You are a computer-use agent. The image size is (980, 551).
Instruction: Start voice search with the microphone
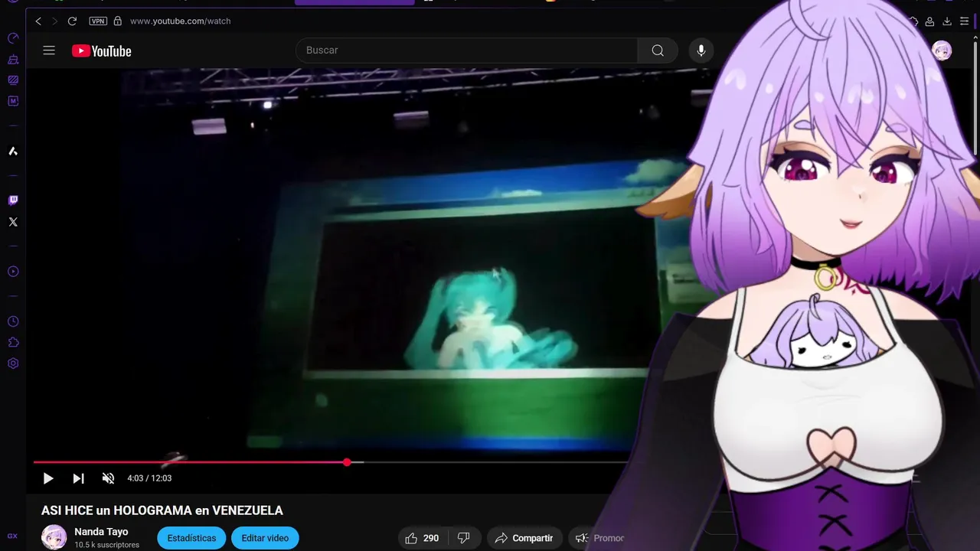(x=701, y=51)
